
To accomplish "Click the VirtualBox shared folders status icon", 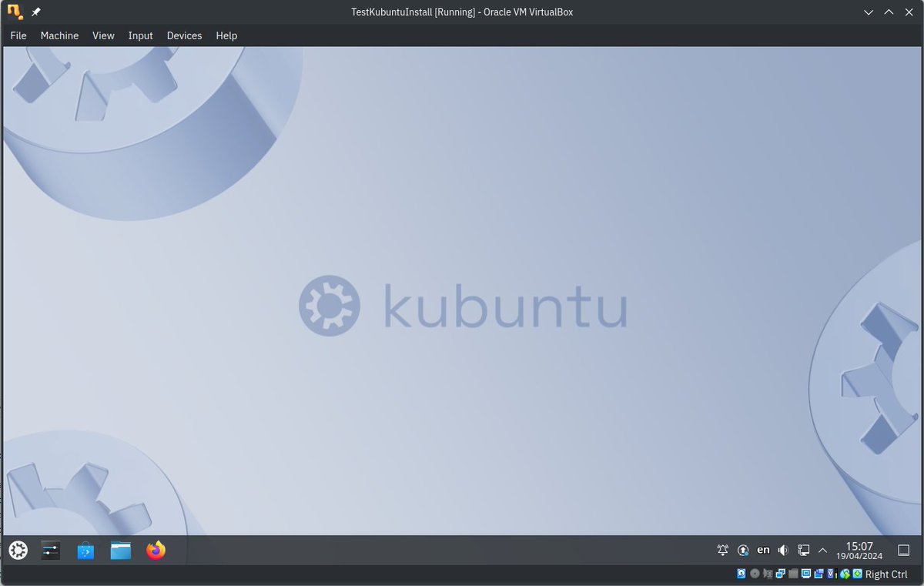I will point(818,574).
